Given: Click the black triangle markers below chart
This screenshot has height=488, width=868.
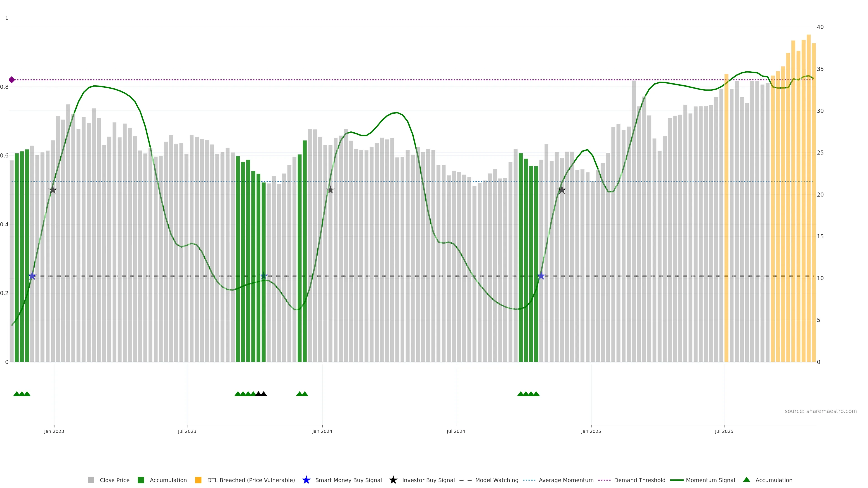Looking at the screenshot, I should click(261, 394).
